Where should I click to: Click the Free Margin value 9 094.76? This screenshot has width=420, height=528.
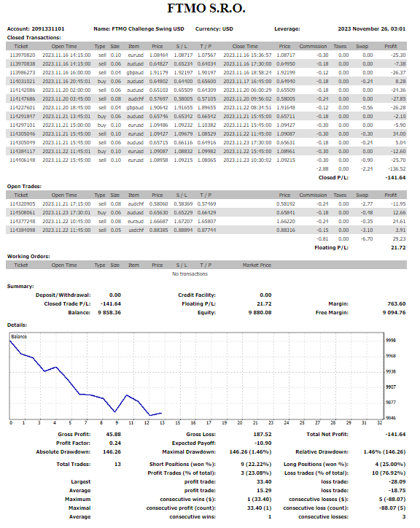(394, 313)
